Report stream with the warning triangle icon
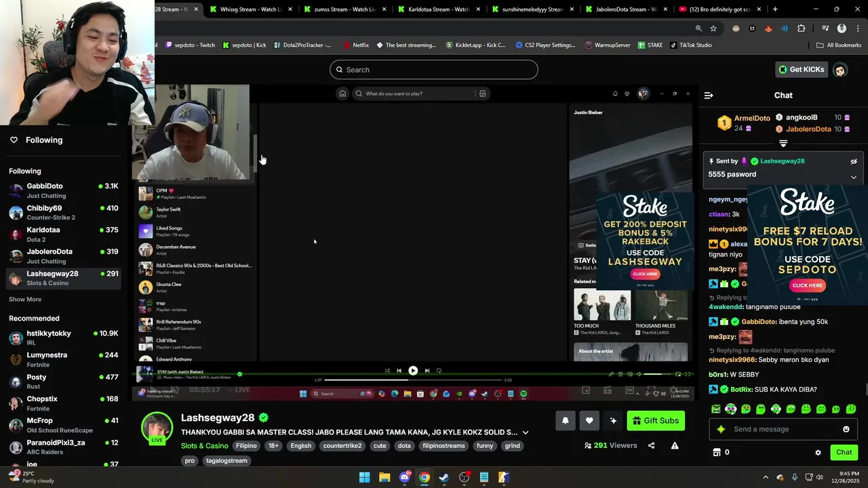868x488 pixels. tap(675, 445)
